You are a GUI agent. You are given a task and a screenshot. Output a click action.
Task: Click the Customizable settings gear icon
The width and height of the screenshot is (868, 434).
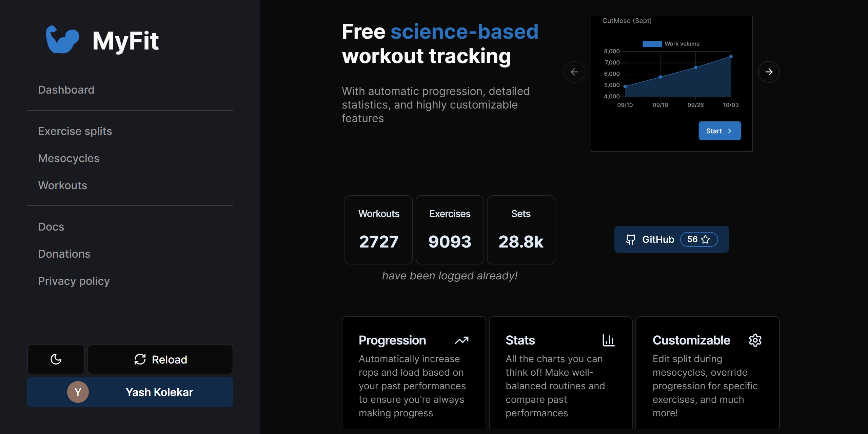tap(755, 340)
